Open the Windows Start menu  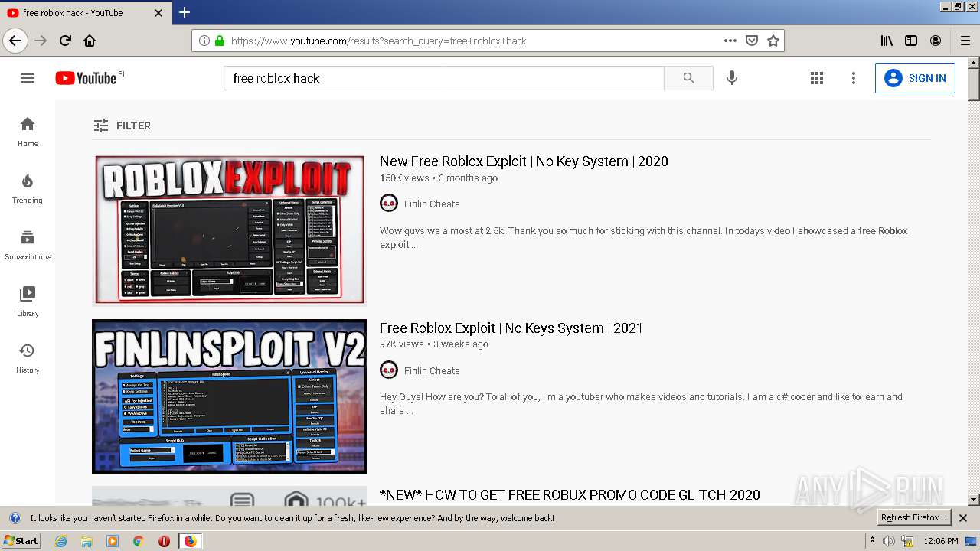pyautogui.click(x=21, y=540)
